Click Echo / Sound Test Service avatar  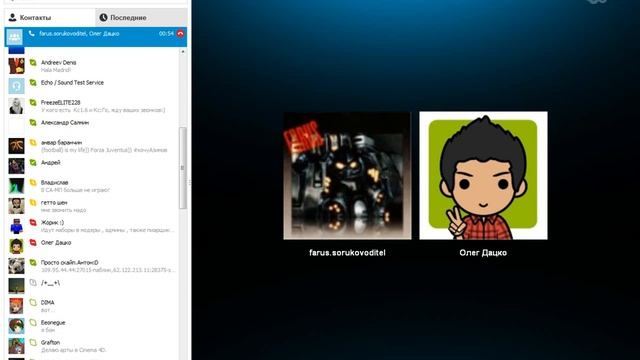(x=16, y=86)
